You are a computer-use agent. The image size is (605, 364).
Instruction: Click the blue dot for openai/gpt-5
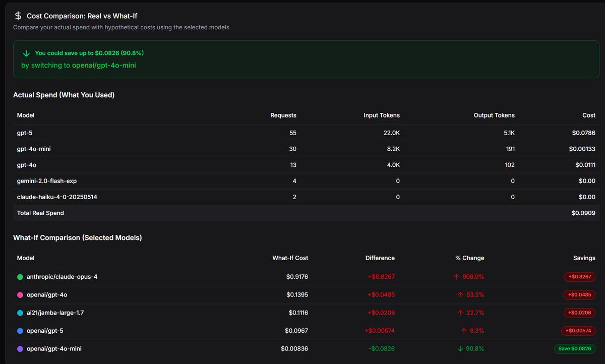tap(20, 331)
